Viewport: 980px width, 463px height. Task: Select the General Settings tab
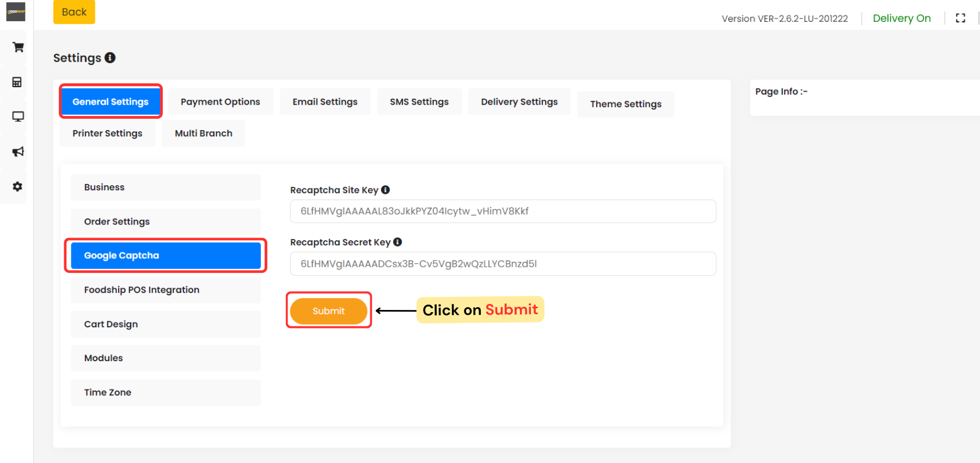(111, 102)
